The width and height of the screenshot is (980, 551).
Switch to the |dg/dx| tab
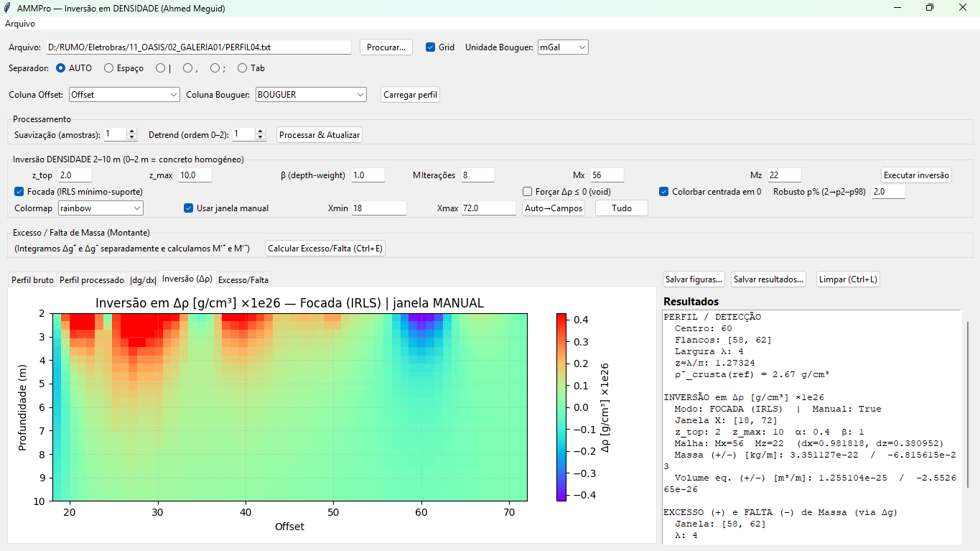(143, 280)
